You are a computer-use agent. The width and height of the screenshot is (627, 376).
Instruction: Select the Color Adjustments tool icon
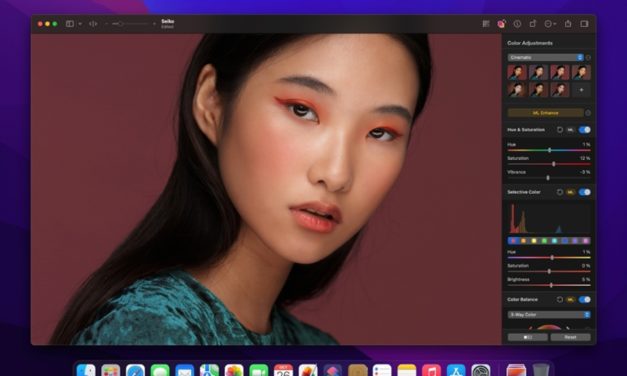(501, 24)
